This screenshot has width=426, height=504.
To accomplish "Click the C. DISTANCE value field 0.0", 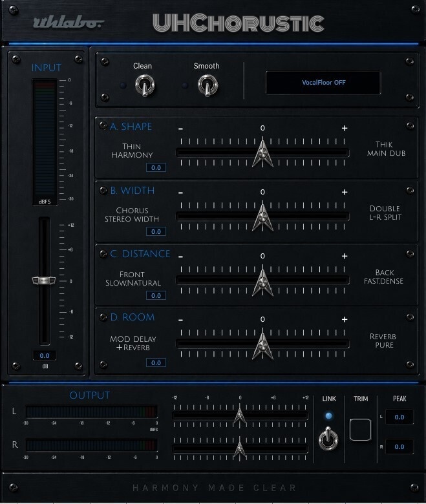I will click(x=156, y=295).
